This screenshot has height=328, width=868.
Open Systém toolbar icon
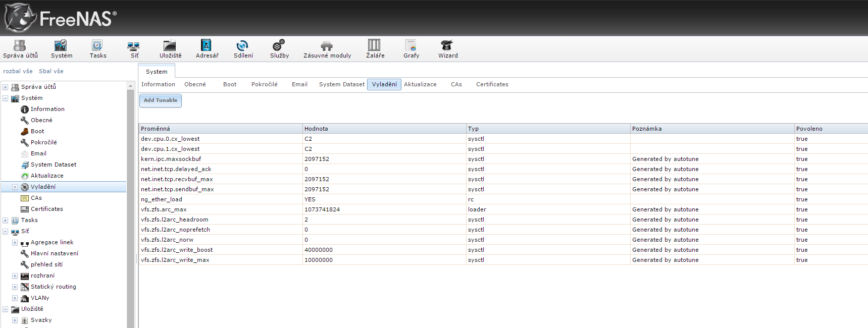(61, 49)
